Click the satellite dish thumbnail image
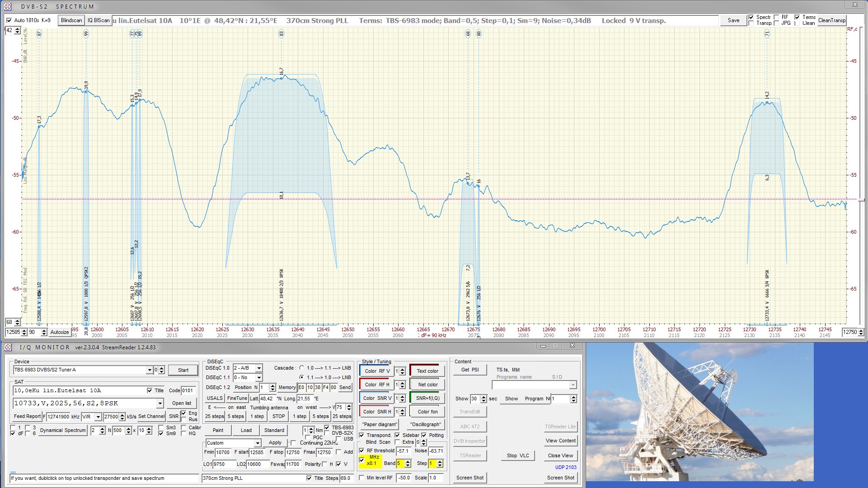Screen dimensions: 868x488 pyautogui.click(x=699, y=412)
